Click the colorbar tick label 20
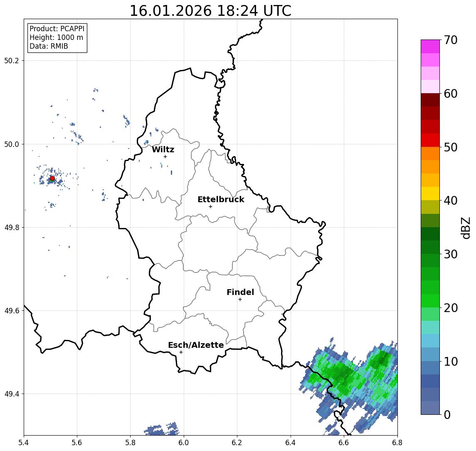 point(451,308)
